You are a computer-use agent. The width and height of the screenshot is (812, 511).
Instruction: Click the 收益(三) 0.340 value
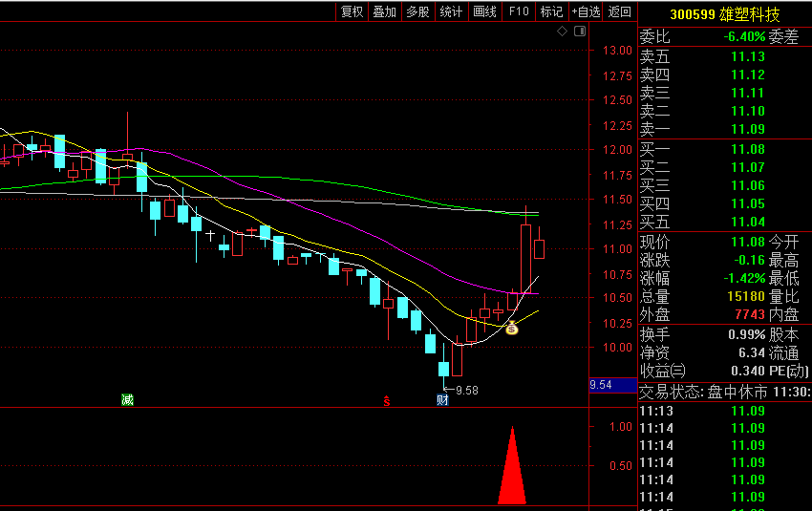pyautogui.click(x=748, y=371)
